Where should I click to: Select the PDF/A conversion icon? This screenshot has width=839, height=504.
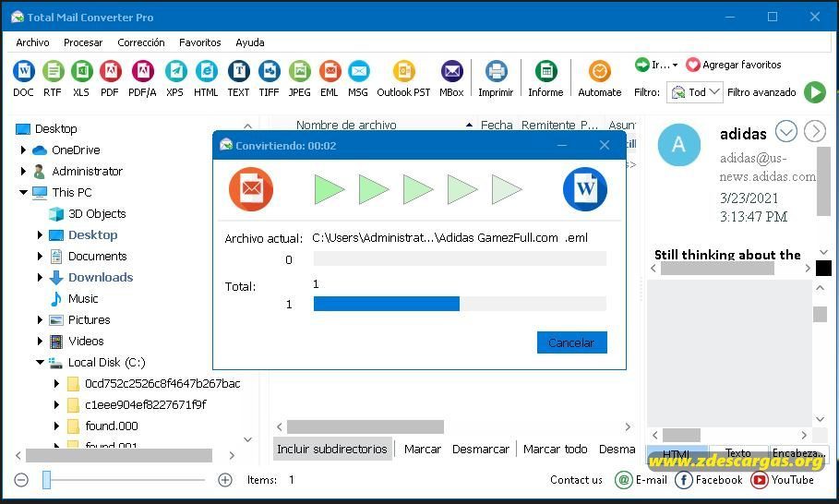point(142,71)
